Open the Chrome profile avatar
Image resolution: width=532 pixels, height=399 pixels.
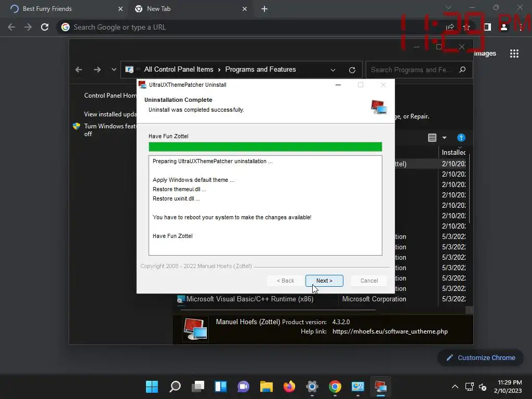click(x=504, y=27)
